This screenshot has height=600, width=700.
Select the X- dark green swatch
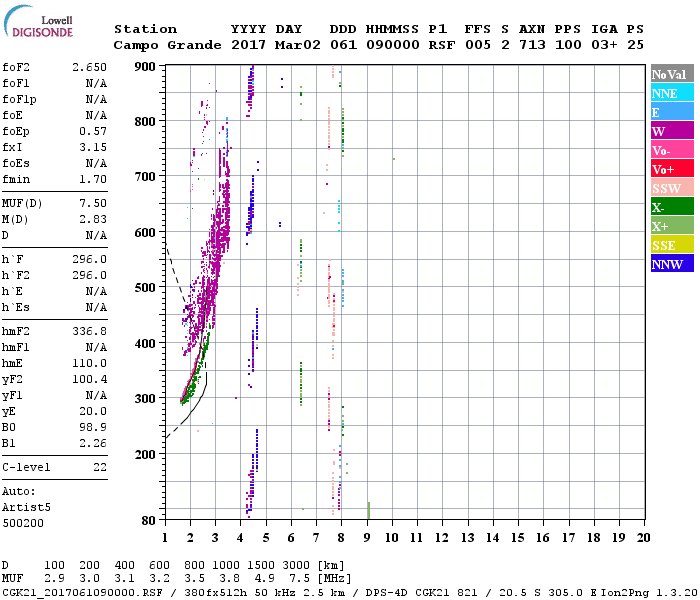672,207
